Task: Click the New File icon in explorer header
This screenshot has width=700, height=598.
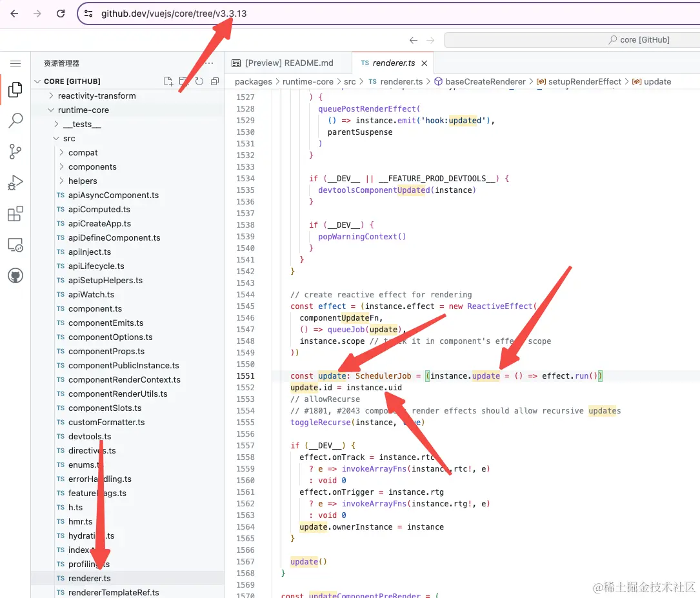Action: (x=168, y=81)
